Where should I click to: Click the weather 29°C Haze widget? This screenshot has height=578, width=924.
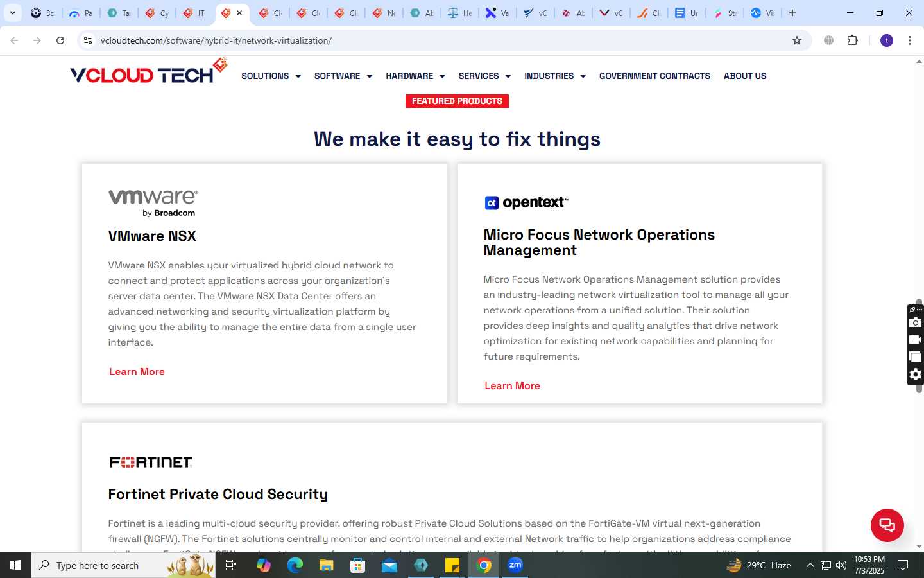(x=758, y=565)
